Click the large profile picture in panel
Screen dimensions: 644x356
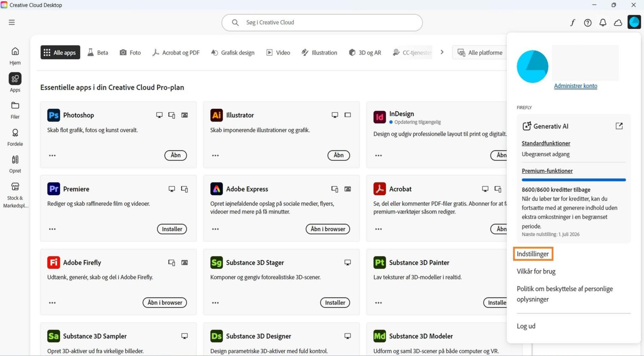pos(532,66)
